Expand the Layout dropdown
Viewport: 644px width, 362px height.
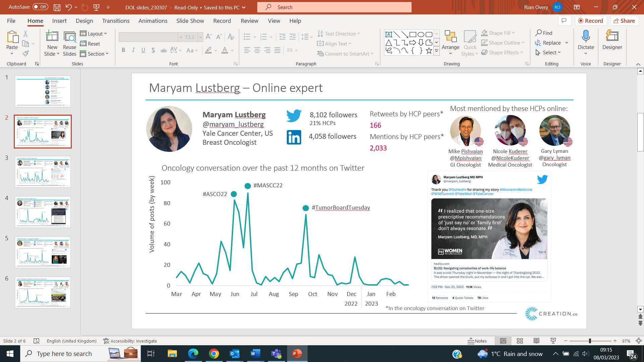tap(94, 34)
